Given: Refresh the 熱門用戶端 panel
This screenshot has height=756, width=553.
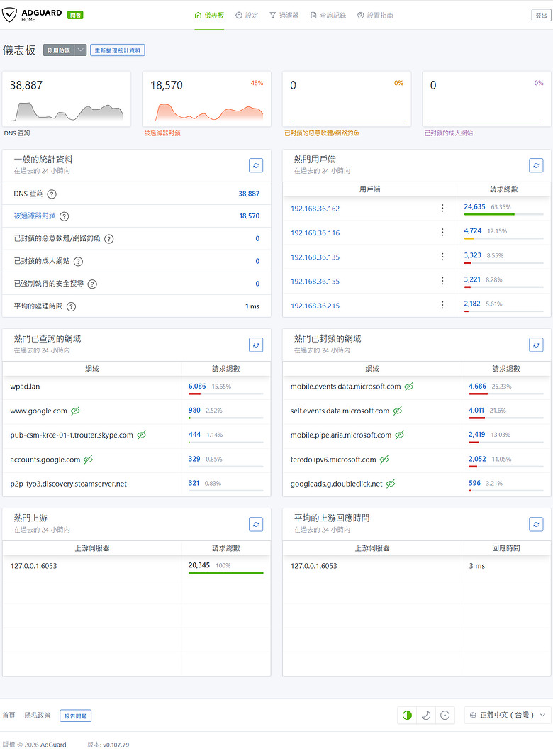Looking at the screenshot, I should tap(536, 165).
